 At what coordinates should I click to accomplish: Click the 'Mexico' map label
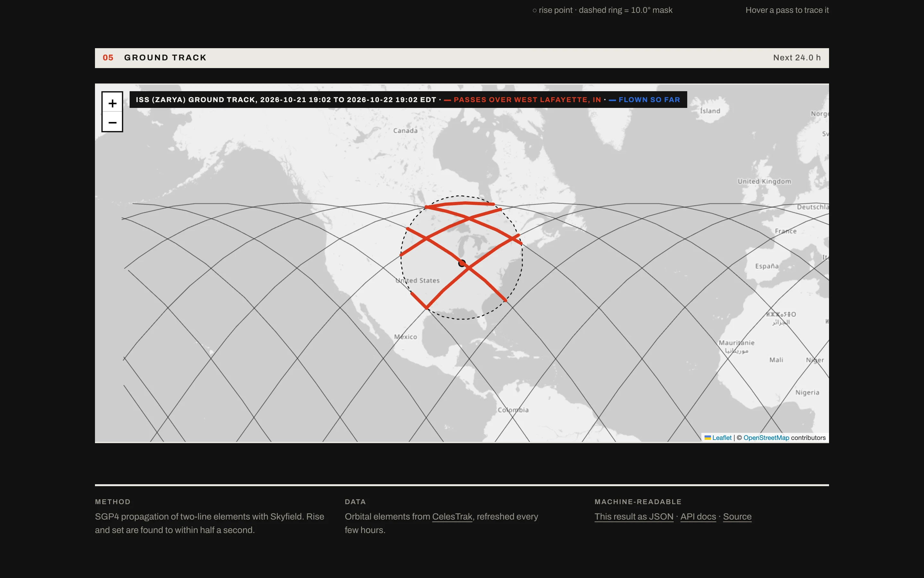point(406,337)
